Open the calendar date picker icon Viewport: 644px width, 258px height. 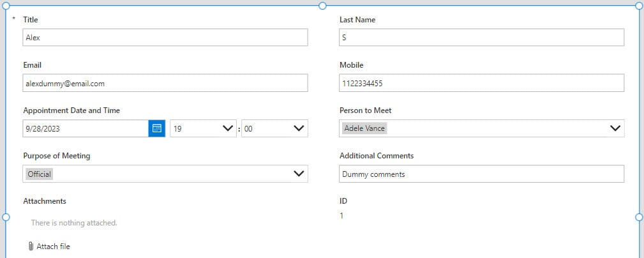(157, 128)
